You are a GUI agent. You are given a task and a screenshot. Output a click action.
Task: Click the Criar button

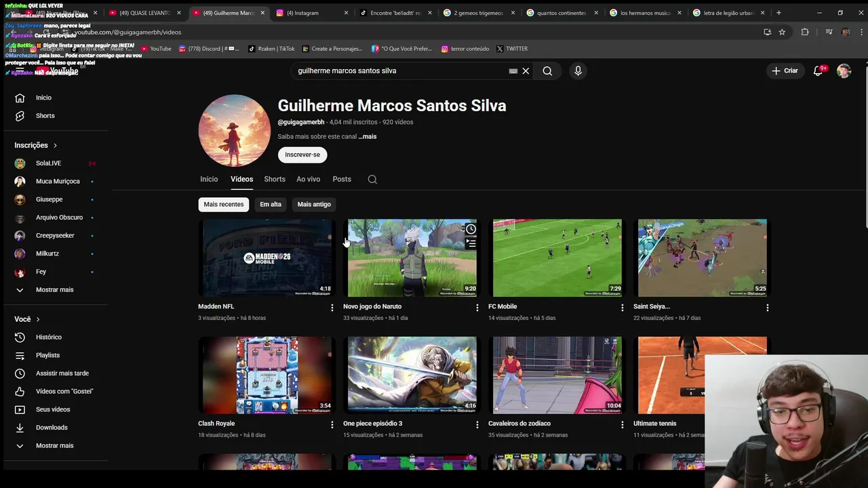785,70
